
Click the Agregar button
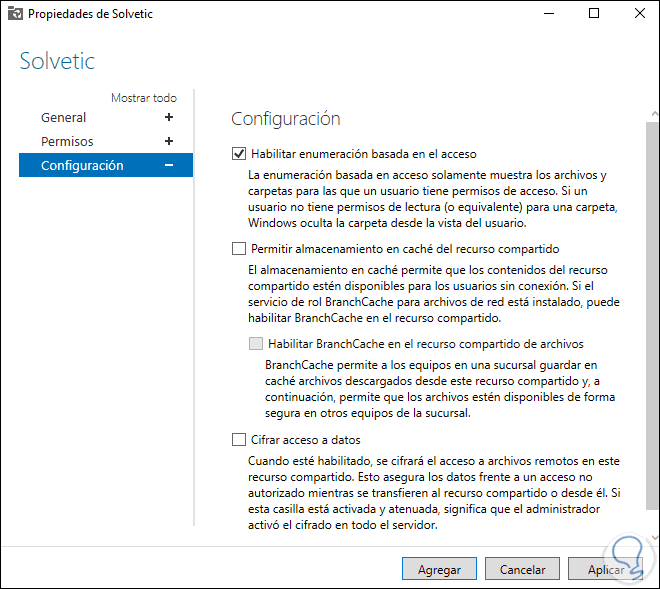439,569
